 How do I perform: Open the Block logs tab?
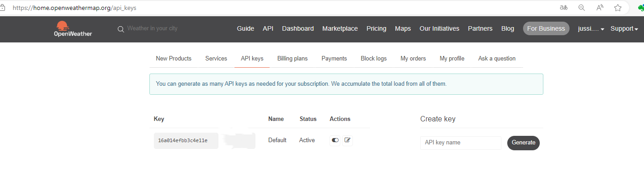[374, 59]
